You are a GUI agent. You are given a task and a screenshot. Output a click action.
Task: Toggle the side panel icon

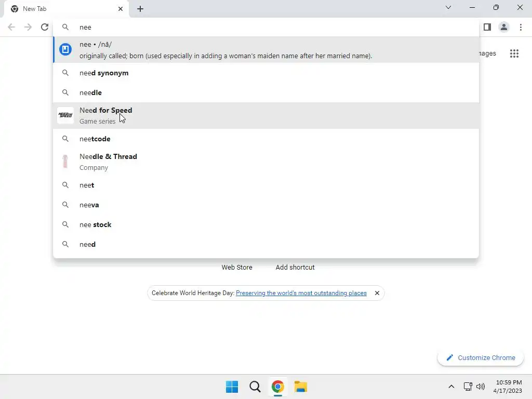pyautogui.click(x=487, y=27)
